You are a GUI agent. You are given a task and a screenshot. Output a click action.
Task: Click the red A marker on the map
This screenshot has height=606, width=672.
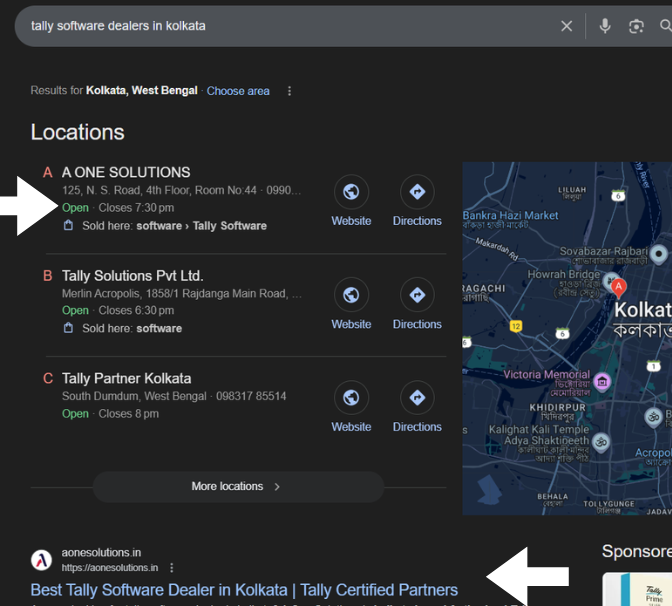click(x=618, y=287)
